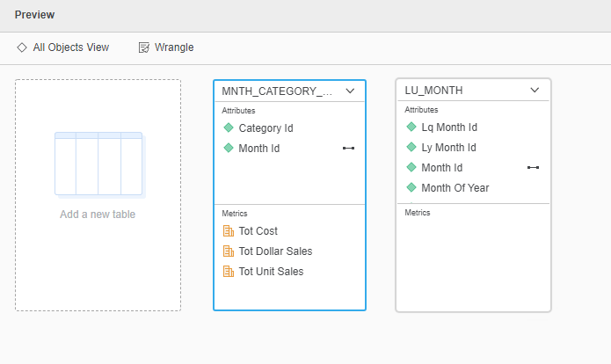Open the LU_MONTH table dropdown chevron
This screenshot has height=364, width=611.
[x=535, y=91]
